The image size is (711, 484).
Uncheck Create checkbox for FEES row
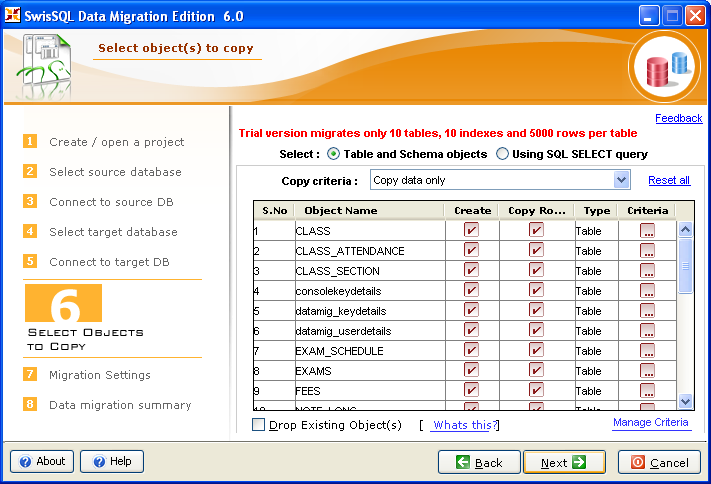pyautogui.click(x=471, y=390)
